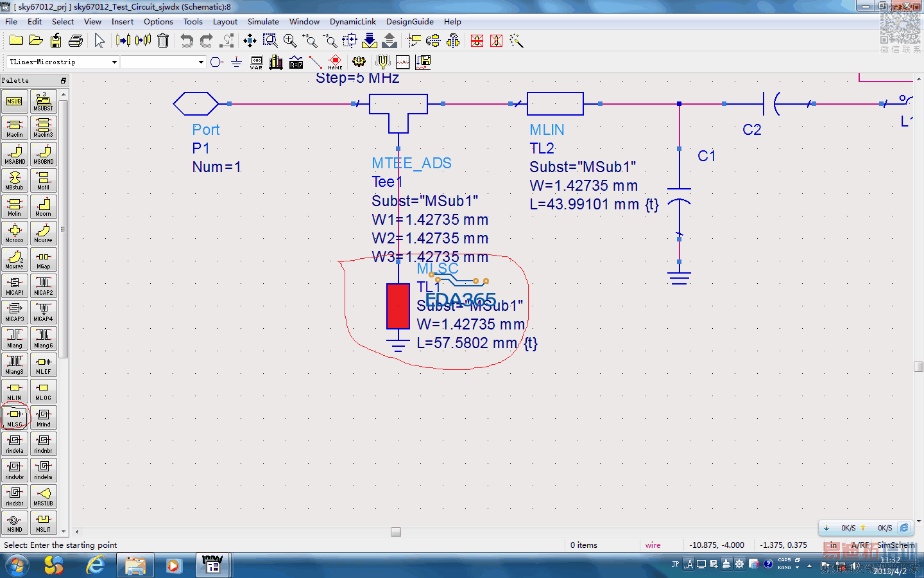924x578 pixels.
Task: Select the MLSC component in palette
Action: coord(15,417)
